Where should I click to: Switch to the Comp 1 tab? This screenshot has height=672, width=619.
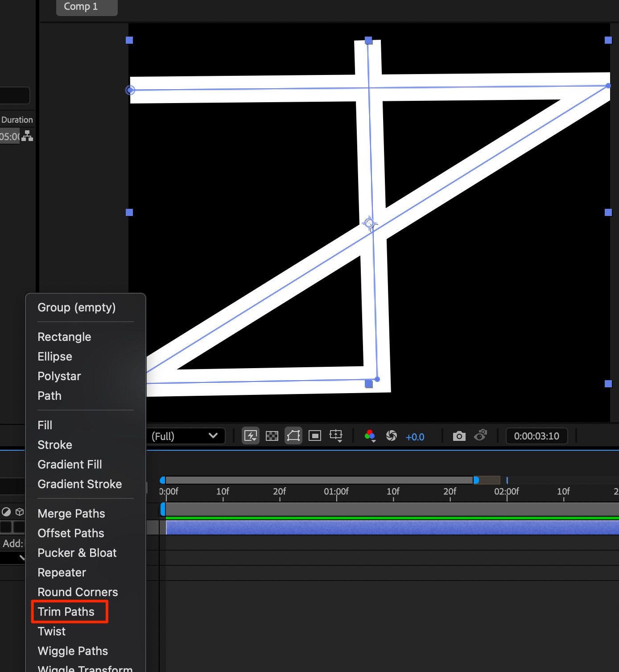pos(81,7)
